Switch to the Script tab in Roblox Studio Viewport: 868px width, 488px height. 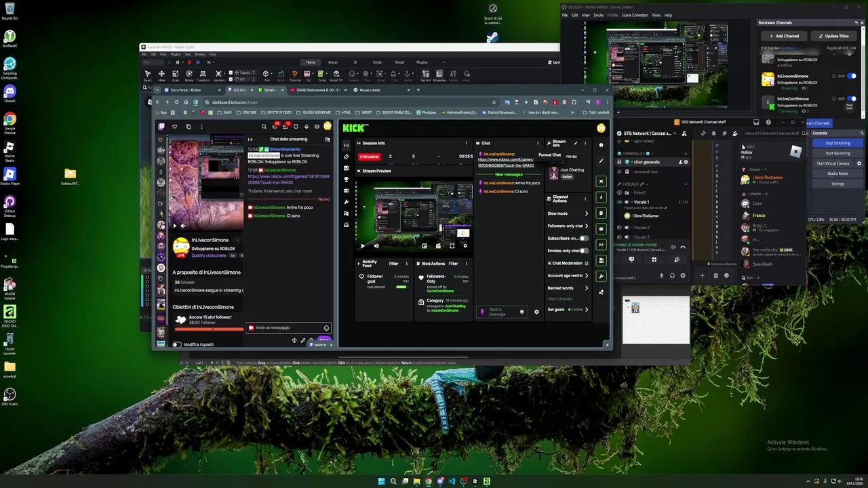click(377, 62)
